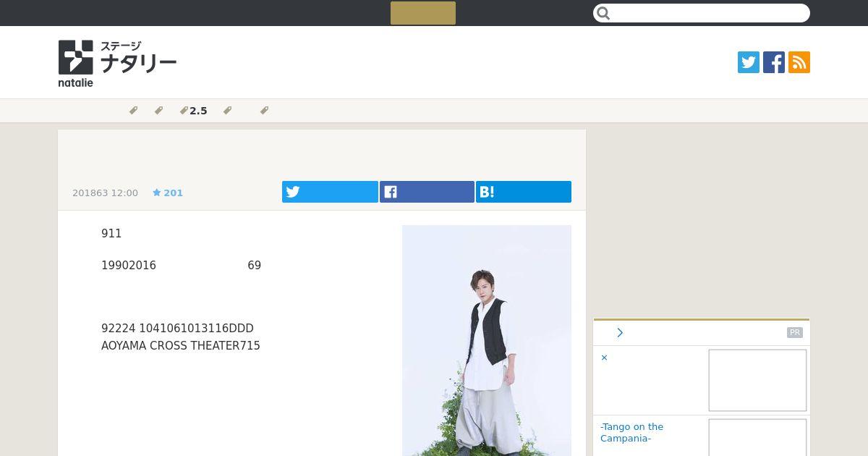Open the Twitter icon in header
Viewport: 868px width, 456px height.
(749, 62)
